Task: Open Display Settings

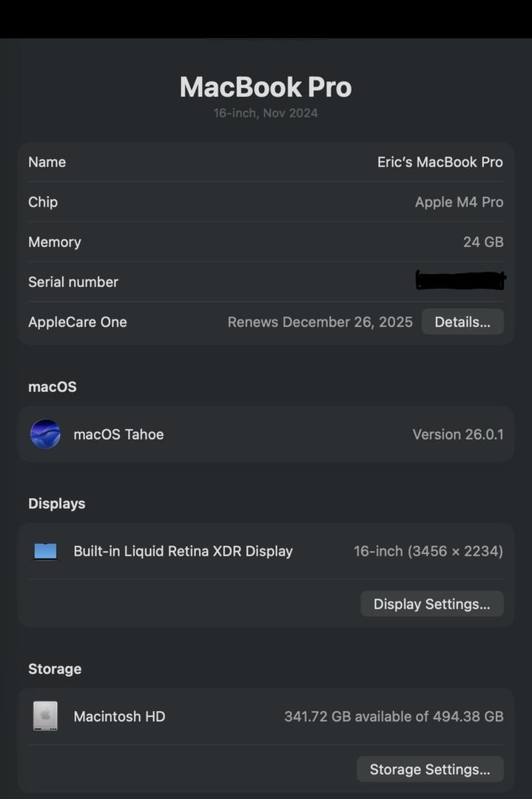Action: click(x=431, y=604)
